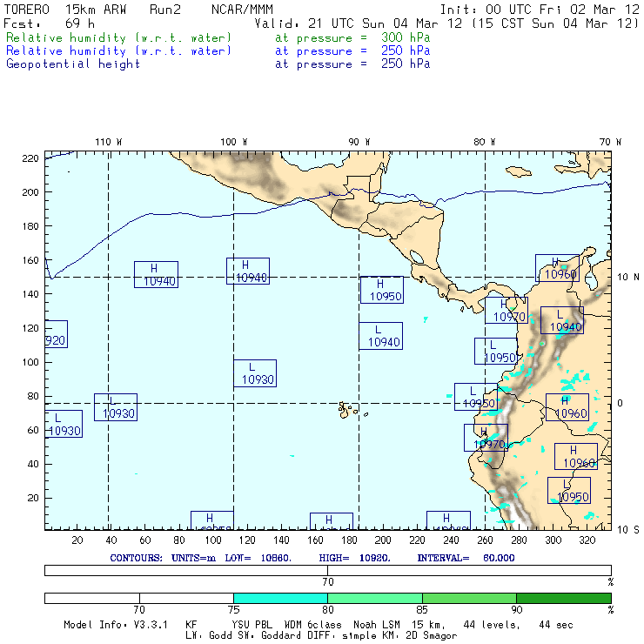This screenshot has width=644, height=644.
Task: Click the dark green above-90% color swatch
Action: click(x=564, y=598)
